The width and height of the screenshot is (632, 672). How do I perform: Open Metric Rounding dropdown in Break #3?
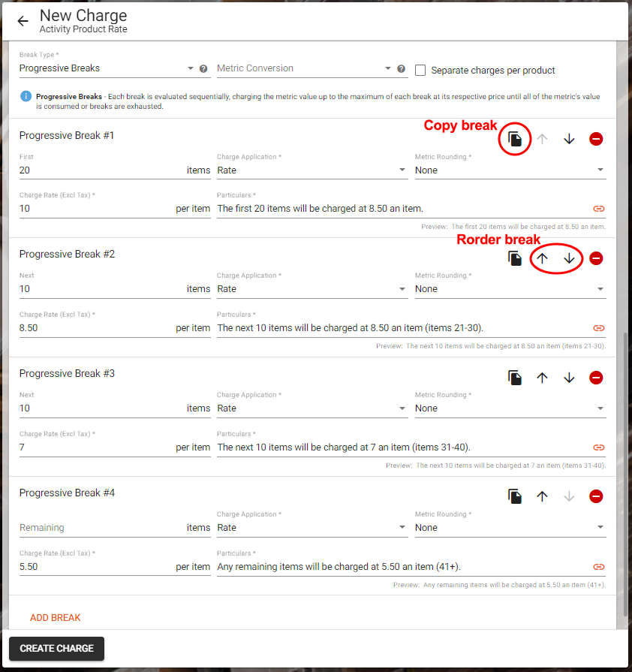510,408
